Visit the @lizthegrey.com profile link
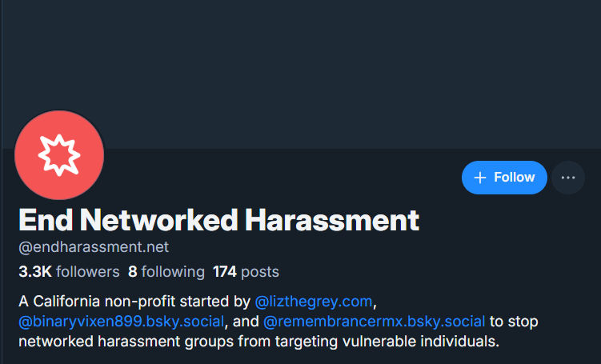The width and height of the screenshot is (601, 364). (314, 302)
